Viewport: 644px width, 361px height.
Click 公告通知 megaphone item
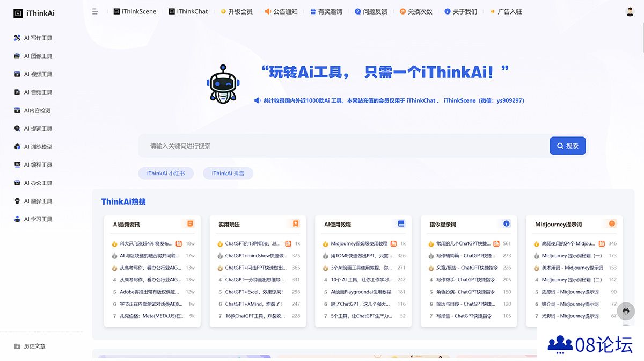click(281, 11)
